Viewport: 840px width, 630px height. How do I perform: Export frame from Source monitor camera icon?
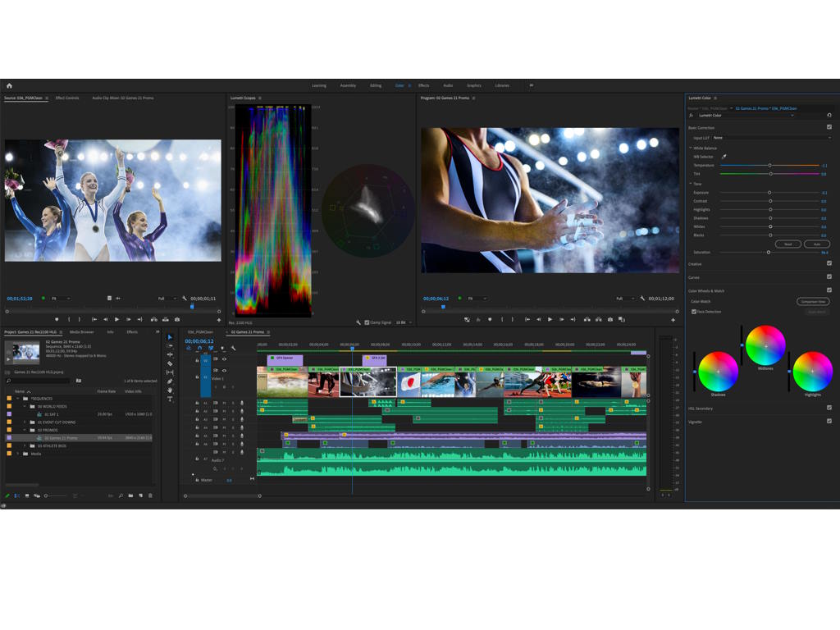(x=177, y=319)
